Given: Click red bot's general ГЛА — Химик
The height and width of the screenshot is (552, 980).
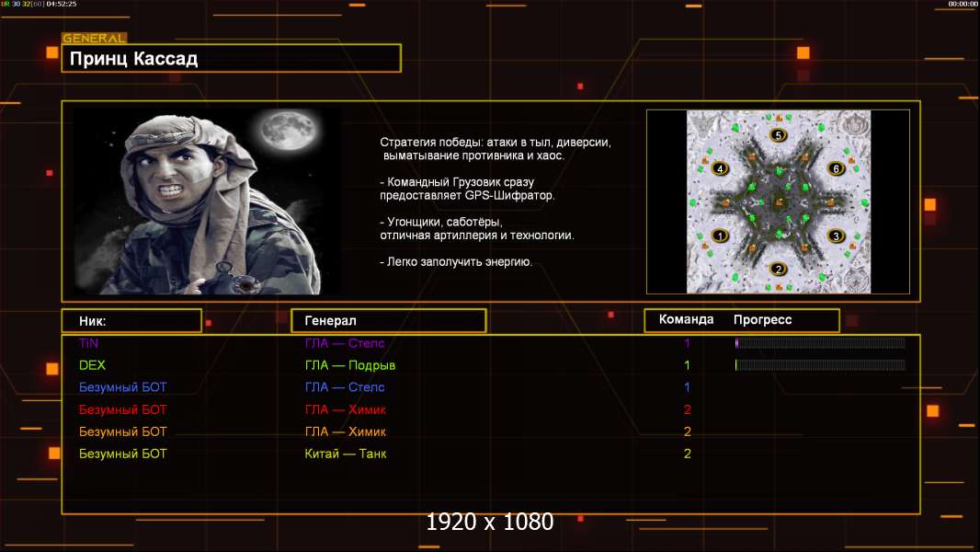Looking at the screenshot, I should click(345, 409).
